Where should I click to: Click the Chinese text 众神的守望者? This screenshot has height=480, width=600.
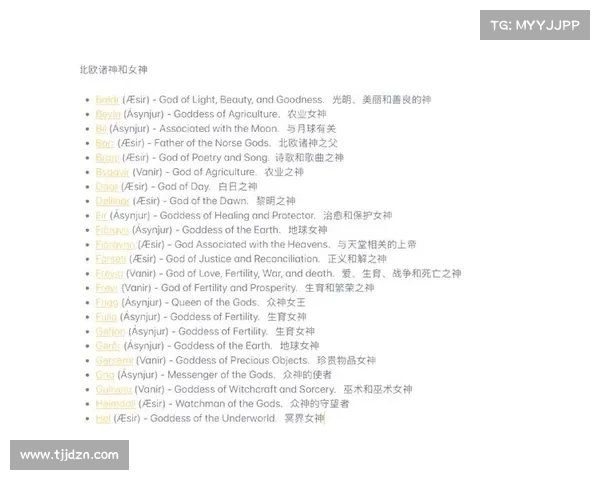(320, 404)
